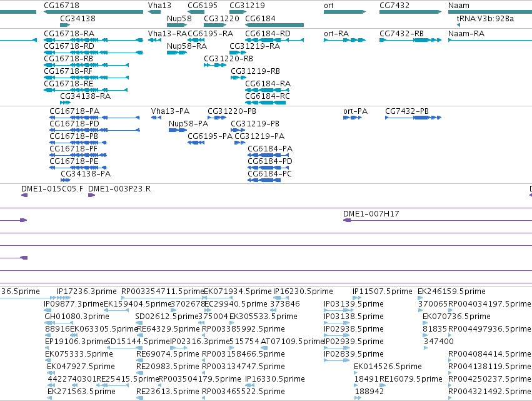
Task: Click the teal gene bar under CG7432
Action: (x=410, y=12)
